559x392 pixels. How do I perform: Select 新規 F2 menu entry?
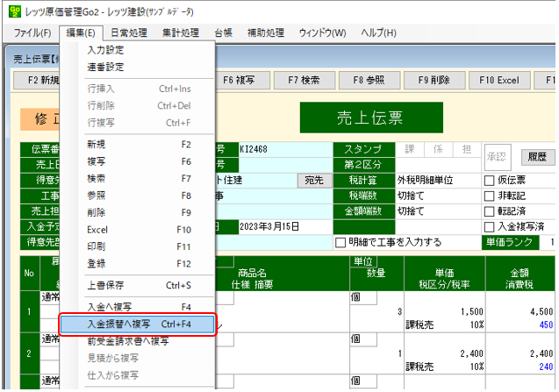pos(139,145)
